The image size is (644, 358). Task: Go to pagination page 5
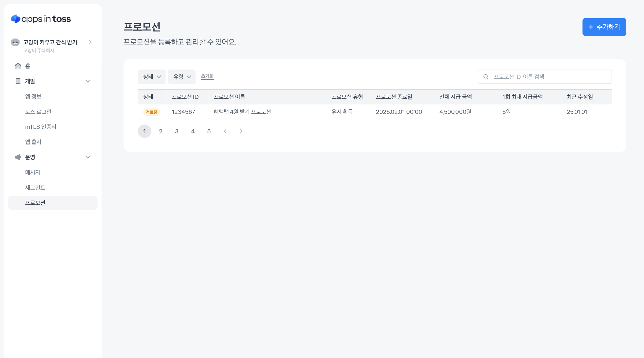coord(209,131)
